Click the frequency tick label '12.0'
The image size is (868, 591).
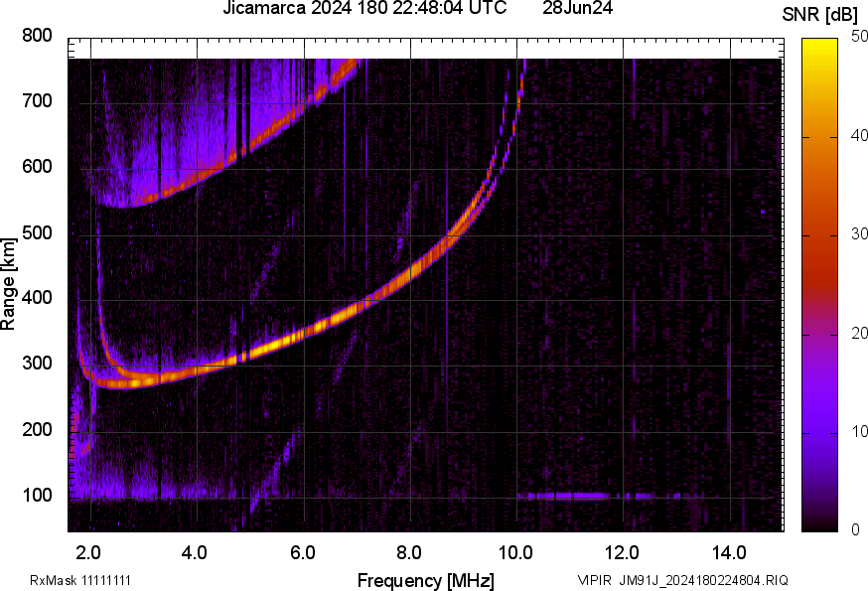click(x=623, y=553)
